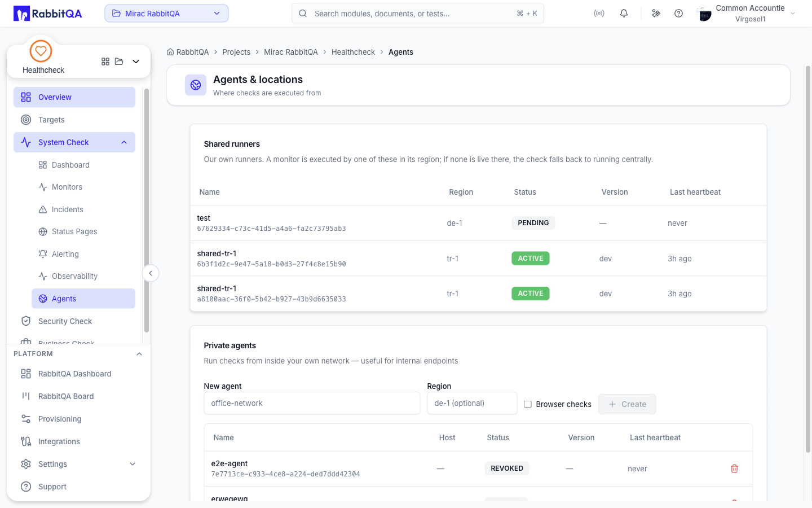Click the Shared runners heading
This screenshot has height=508, width=812.
(232, 144)
